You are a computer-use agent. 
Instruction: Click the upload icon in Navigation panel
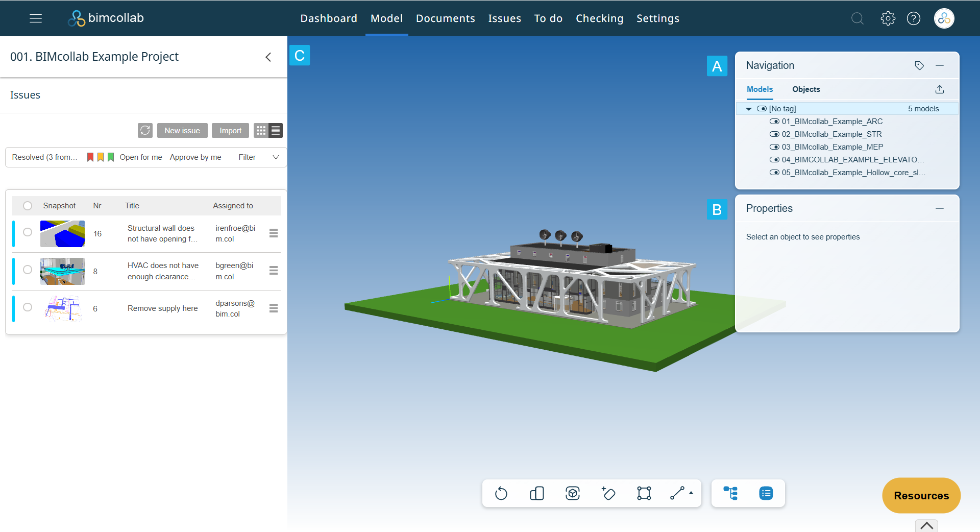click(x=940, y=89)
